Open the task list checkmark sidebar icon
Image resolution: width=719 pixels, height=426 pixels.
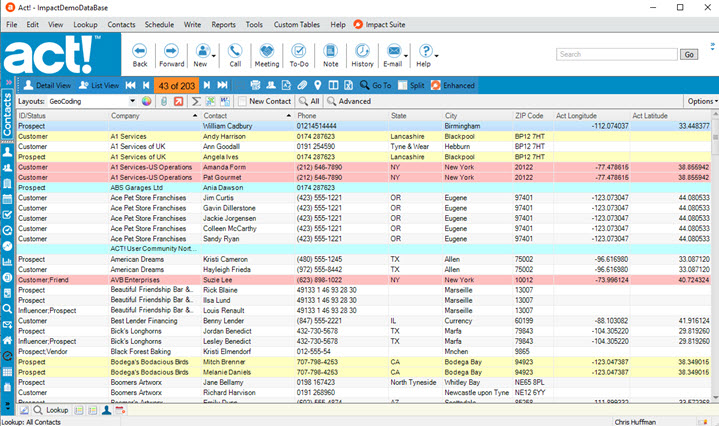tap(7, 215)
